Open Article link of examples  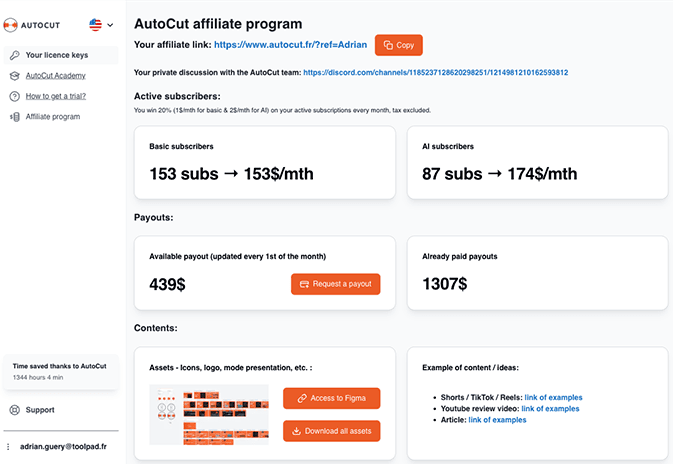(x=497, y=420)
